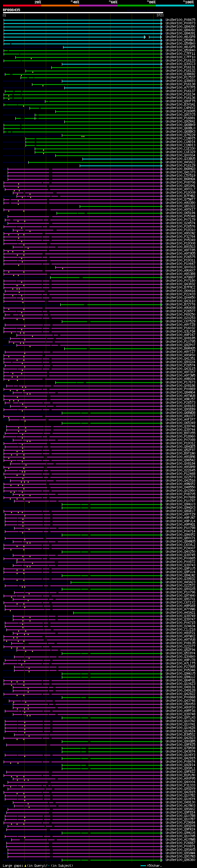Select the UniRef100_P69250 label

pos(180,314)
